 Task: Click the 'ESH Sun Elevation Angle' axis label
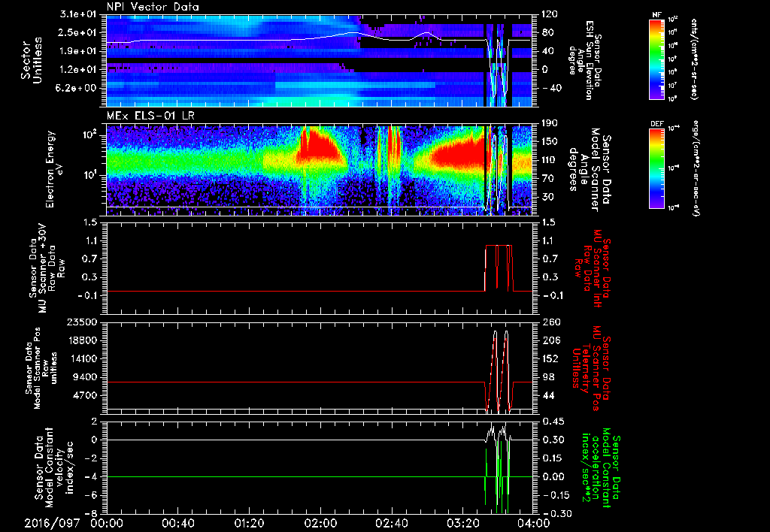click(585, 60)
